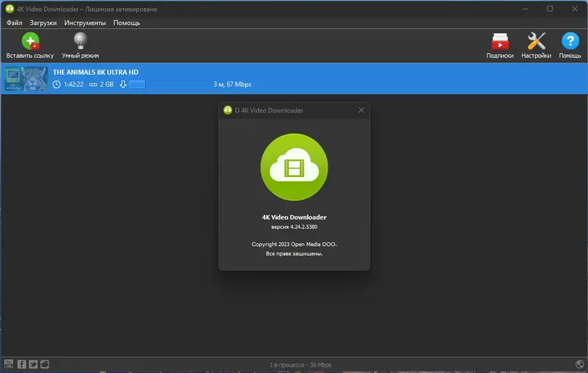Open the Инструменты menu
Screen dimensions: 588x373
pyautogui.click(x=85, y=23)
